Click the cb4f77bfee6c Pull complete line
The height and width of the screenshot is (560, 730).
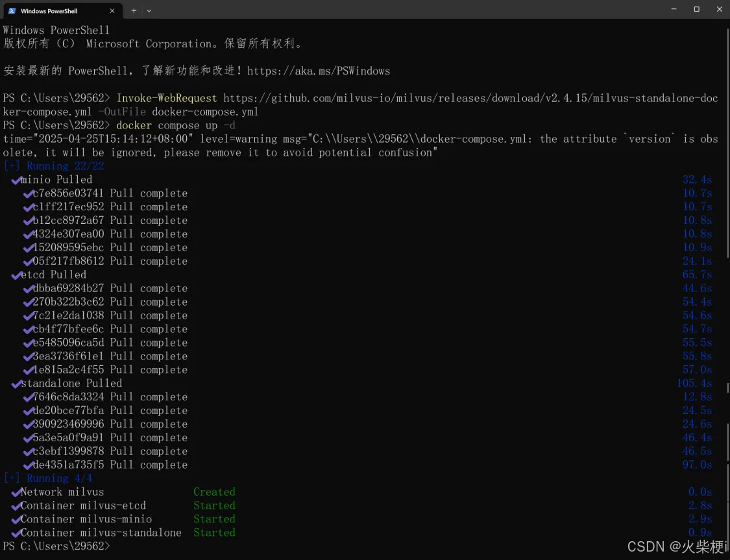[105, 329]
